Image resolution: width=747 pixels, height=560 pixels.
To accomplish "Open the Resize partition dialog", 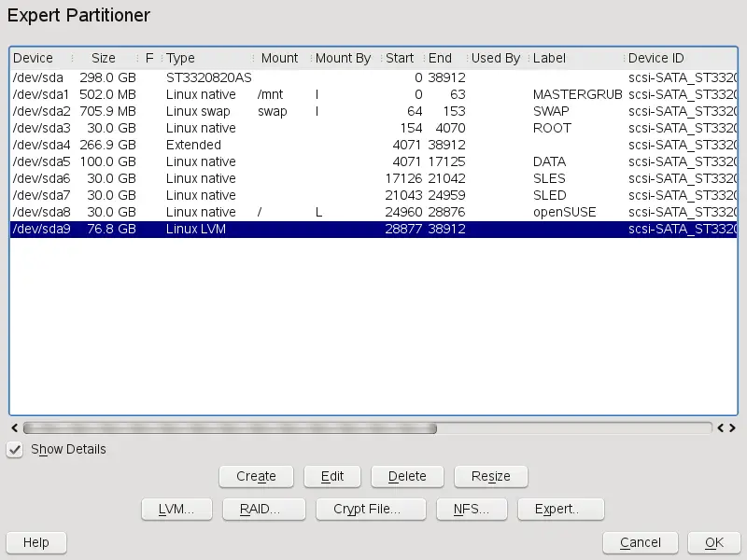I will click(x=491, y=476).
